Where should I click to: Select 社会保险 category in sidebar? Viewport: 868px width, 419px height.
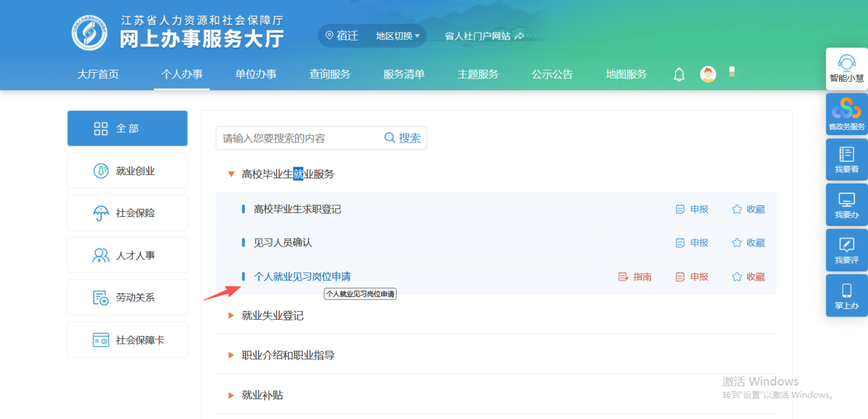coord(127,213)
